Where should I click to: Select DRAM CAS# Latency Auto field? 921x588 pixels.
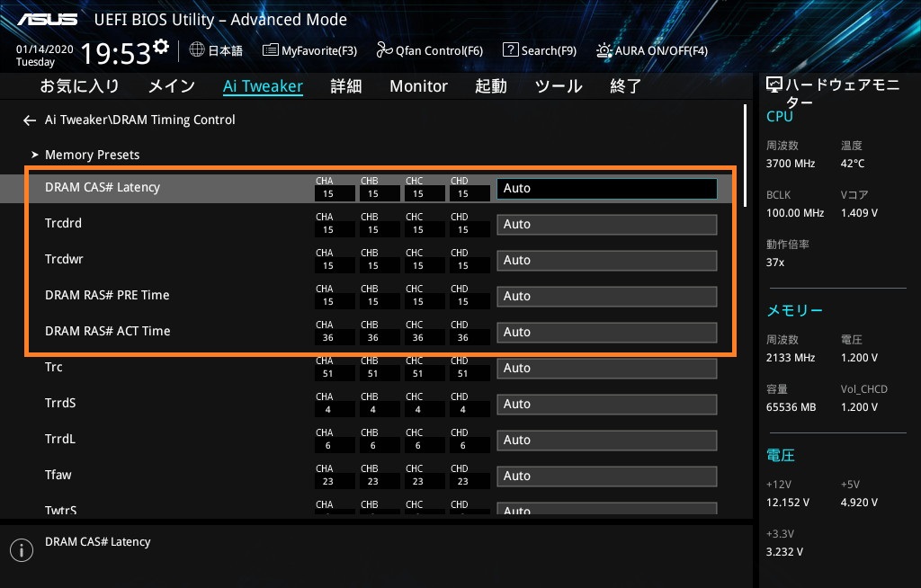coord(607,189)
